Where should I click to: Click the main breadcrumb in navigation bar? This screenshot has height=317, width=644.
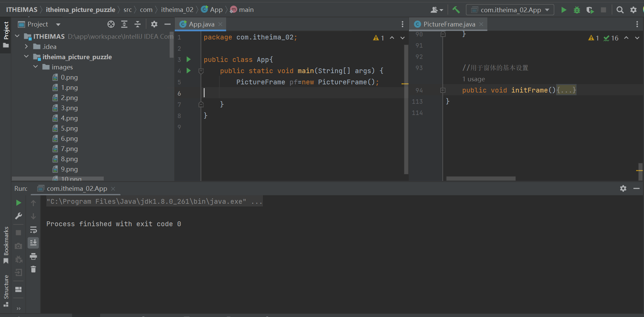point(242,10)
